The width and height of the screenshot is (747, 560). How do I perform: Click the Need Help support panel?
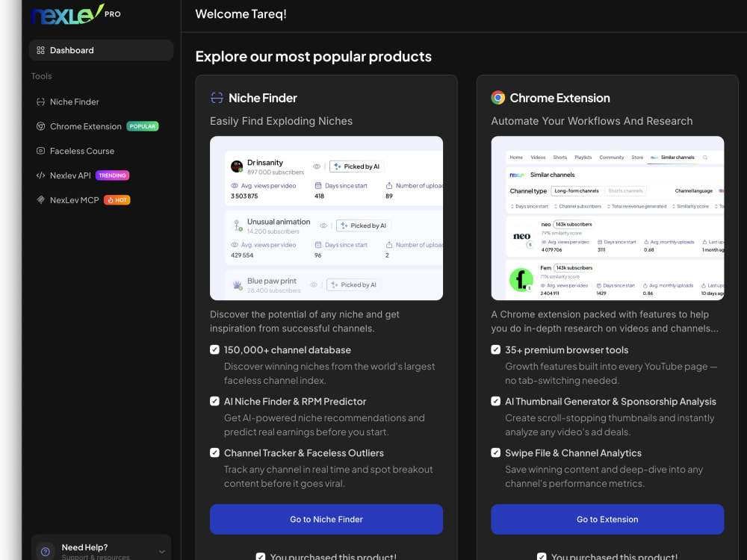[x=101, y=549]
